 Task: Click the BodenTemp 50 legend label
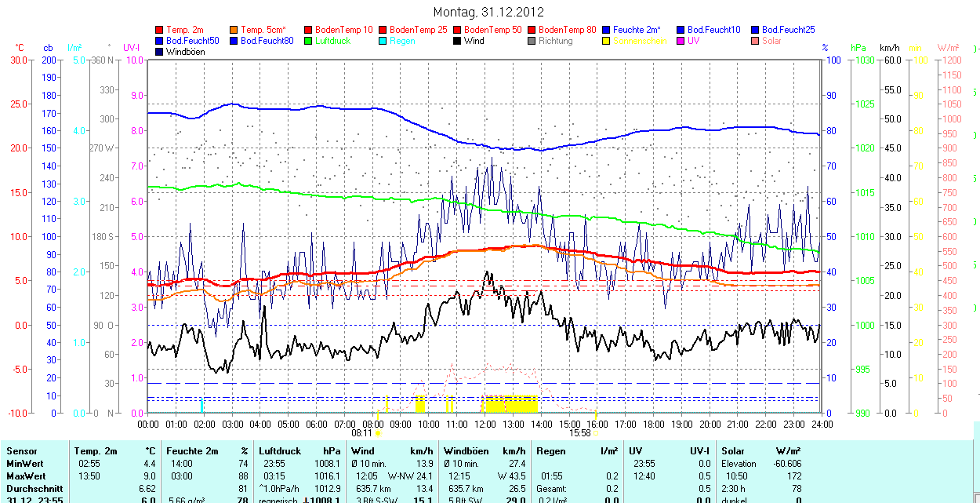click(495, 30)
